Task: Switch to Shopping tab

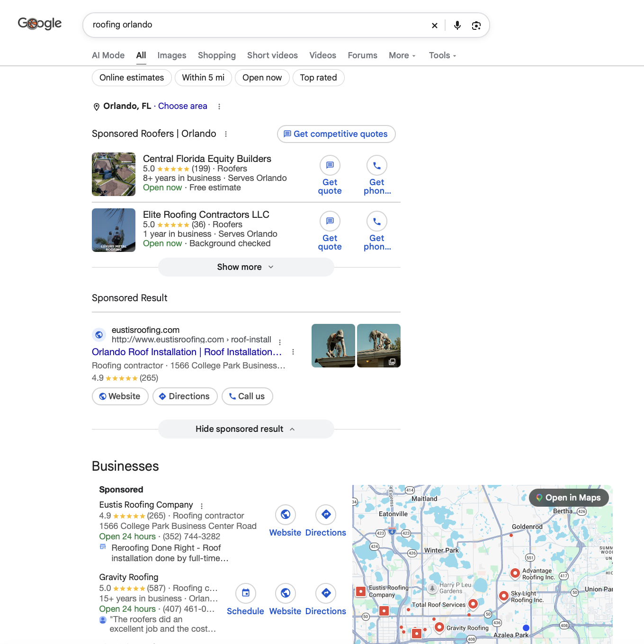Action: pos(217,55)
